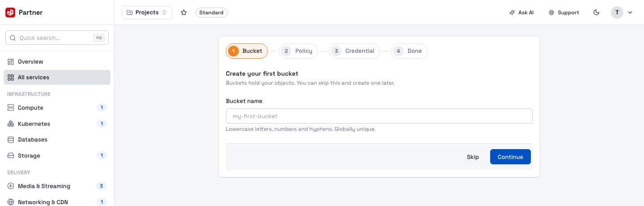Select the Bucket step in wizard
644x206 pixels.
247,51
